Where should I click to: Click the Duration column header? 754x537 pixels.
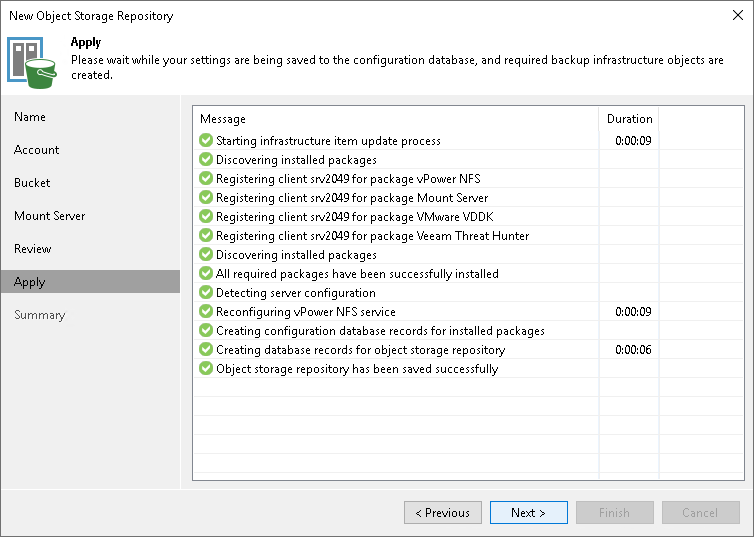click(629, 119)
